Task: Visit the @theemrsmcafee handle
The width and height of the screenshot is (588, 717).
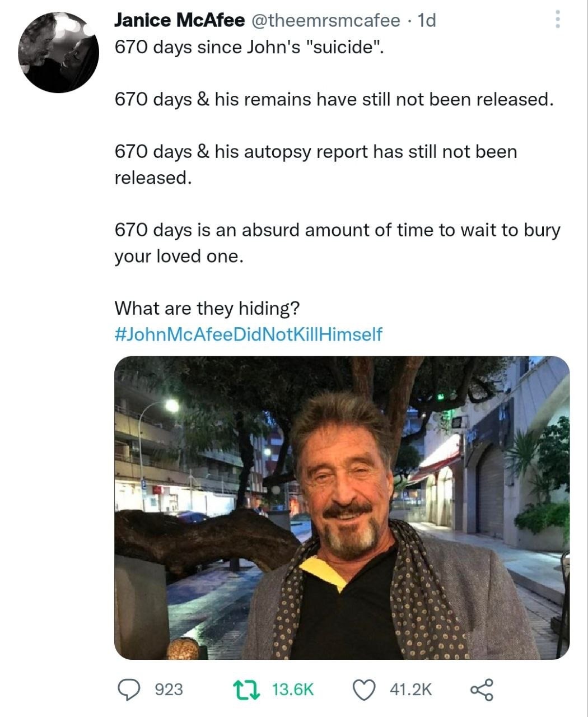Action: point(325,21)
